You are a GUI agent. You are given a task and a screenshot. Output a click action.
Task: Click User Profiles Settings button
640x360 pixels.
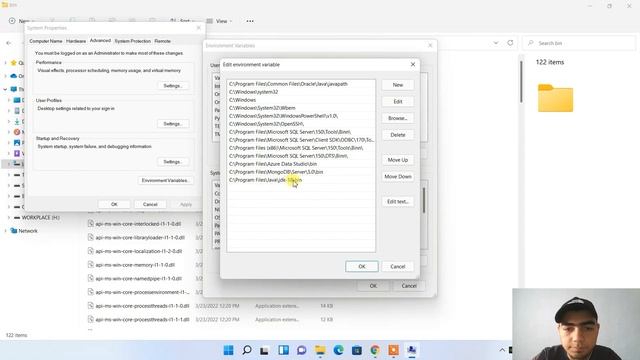point(172,124)
